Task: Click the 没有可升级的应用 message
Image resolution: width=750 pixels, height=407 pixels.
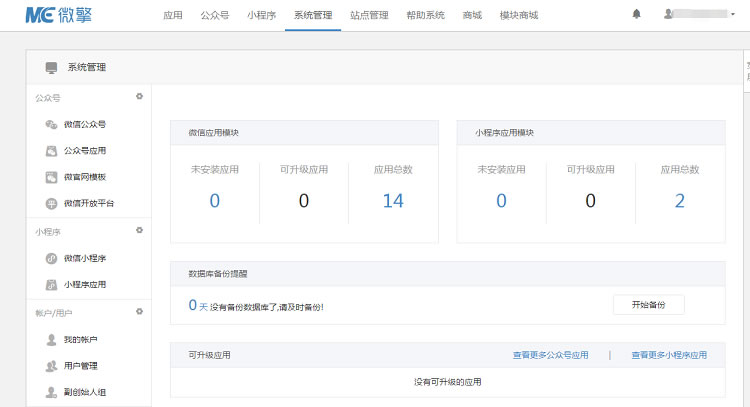Action: (x=448, y=382)
